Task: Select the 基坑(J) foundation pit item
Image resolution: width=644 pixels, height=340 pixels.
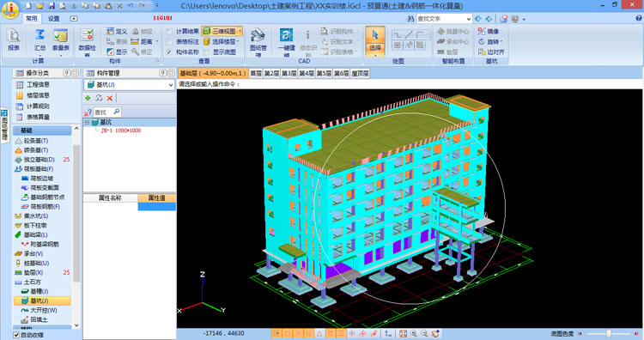Action: [x=39, y=301]
